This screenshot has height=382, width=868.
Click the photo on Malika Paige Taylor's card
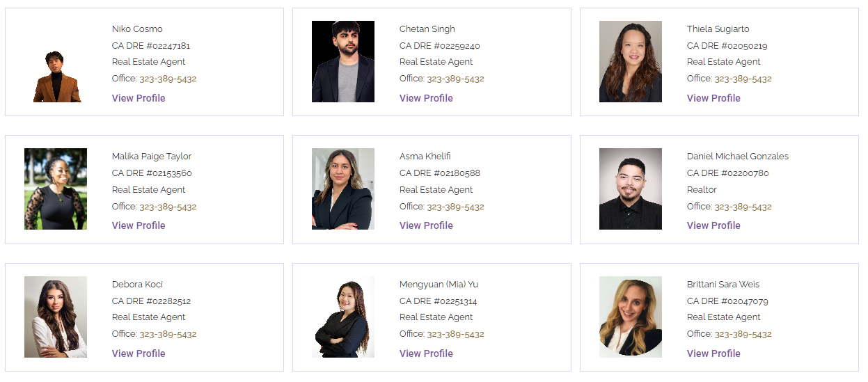pos(56,189)
